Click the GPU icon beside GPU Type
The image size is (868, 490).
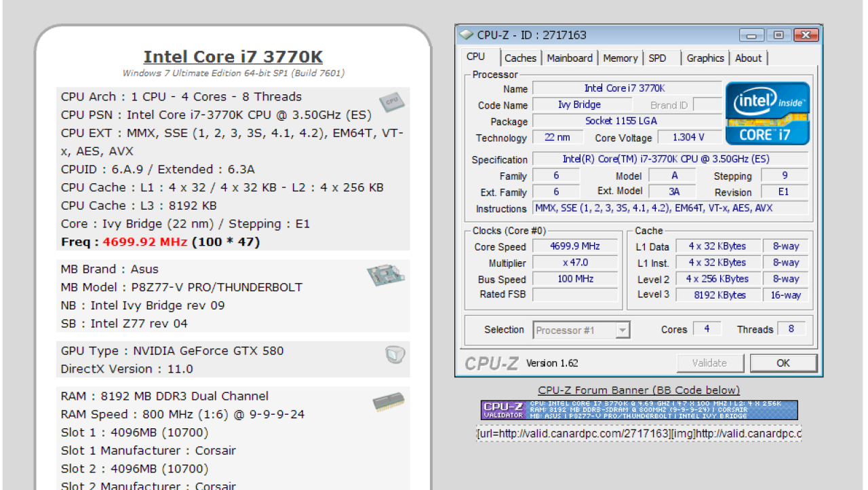pyautogui.click(x=395, y=354)
